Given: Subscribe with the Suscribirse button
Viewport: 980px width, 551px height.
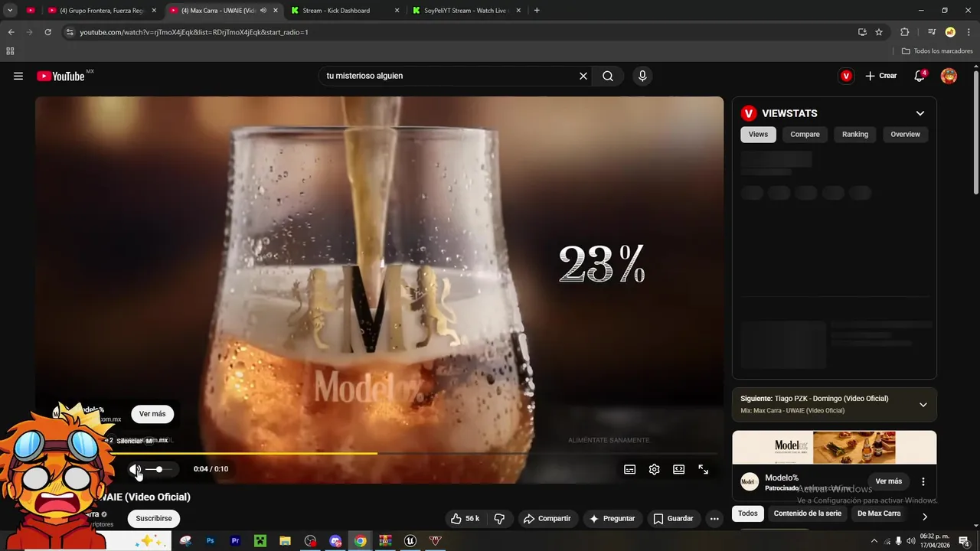Looking at the screenshot, I should (x=154, y=518).
